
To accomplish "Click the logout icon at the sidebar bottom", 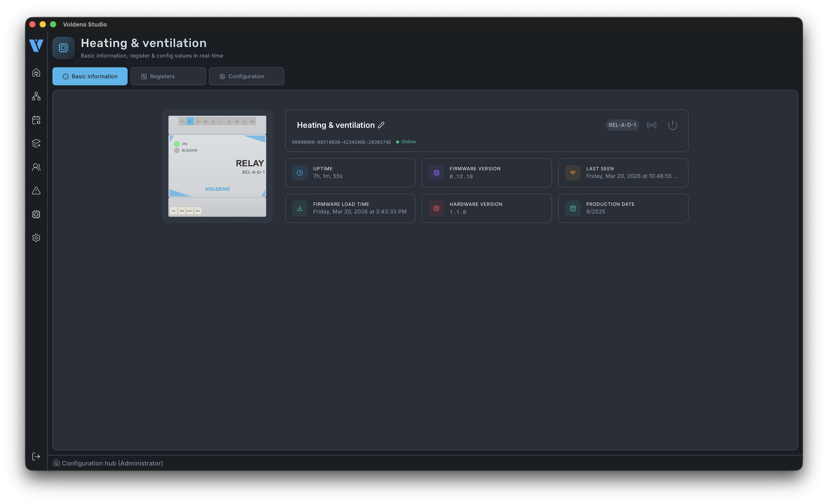I will (x=36, y=457).
